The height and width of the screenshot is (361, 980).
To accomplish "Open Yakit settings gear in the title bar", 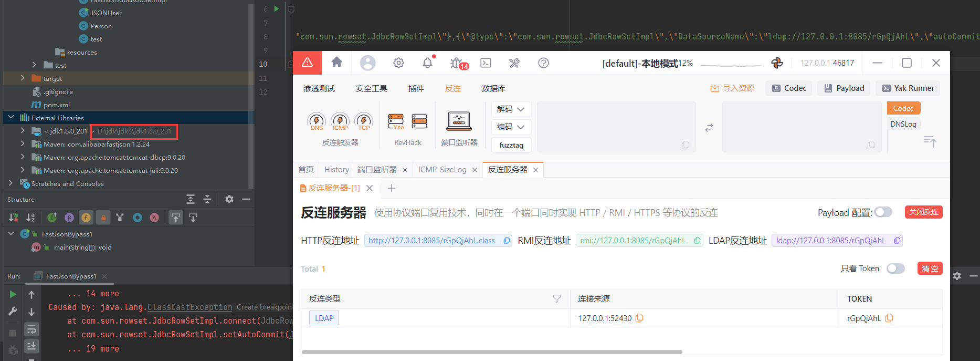I will tap(398, 63).
